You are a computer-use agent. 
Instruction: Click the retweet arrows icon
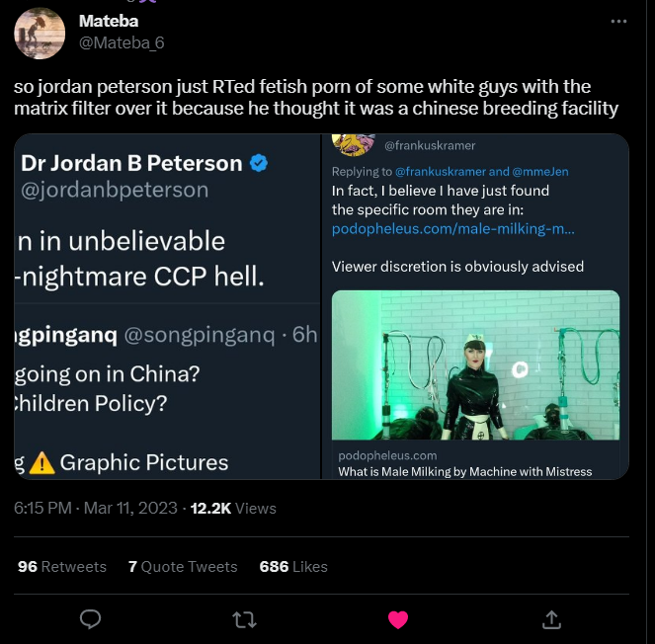243,619
